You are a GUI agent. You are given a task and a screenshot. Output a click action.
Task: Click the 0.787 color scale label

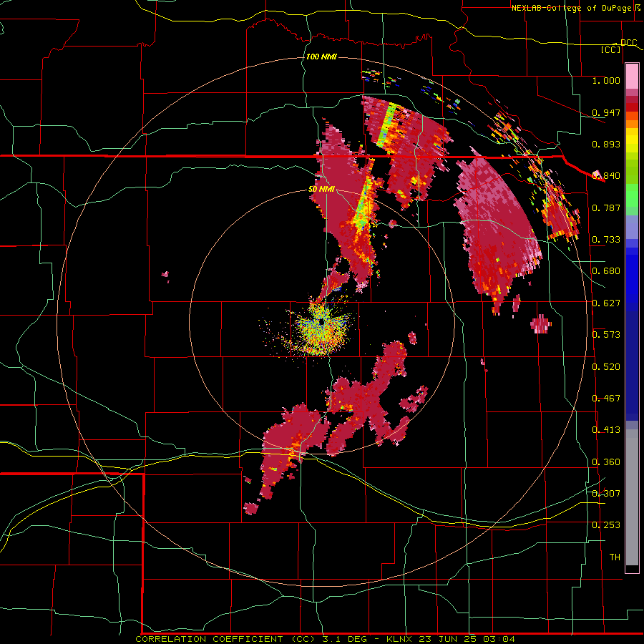(x=606, y=208)
